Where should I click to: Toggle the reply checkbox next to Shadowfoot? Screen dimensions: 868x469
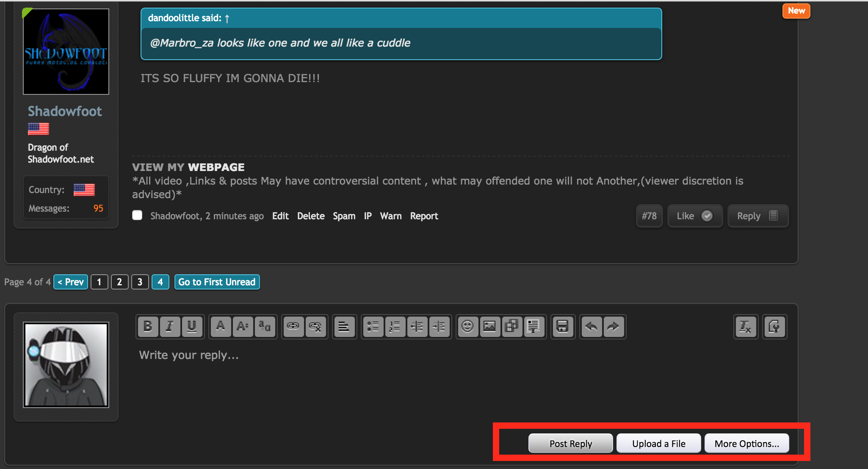pyautogui.click(x=138, y=215)
